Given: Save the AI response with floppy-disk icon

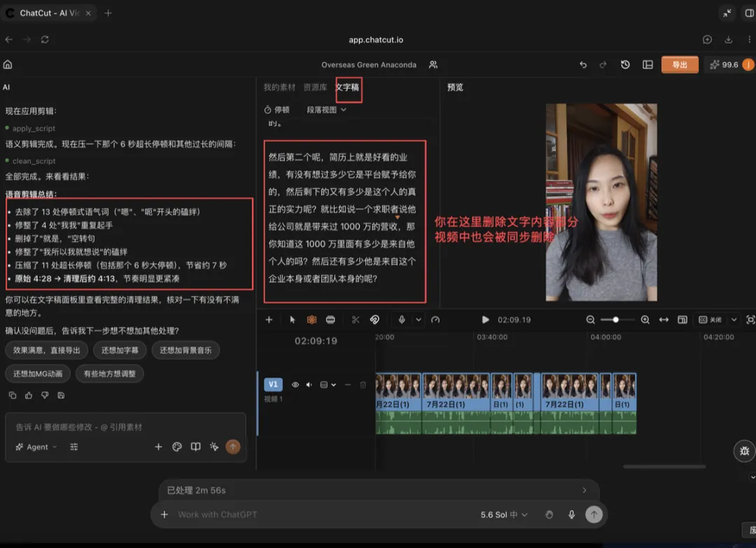Looking at the screenshot, I should 61,395.
